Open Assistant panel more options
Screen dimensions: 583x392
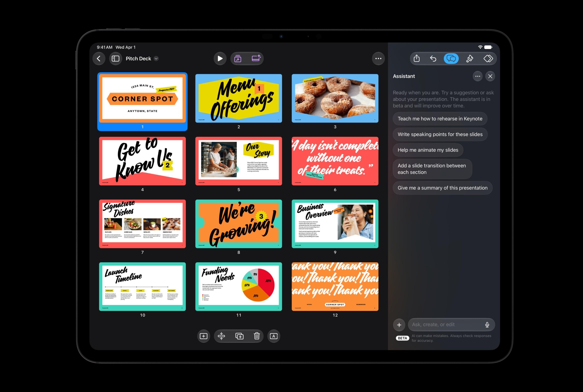pyautogui.click(x=477, y=76)
